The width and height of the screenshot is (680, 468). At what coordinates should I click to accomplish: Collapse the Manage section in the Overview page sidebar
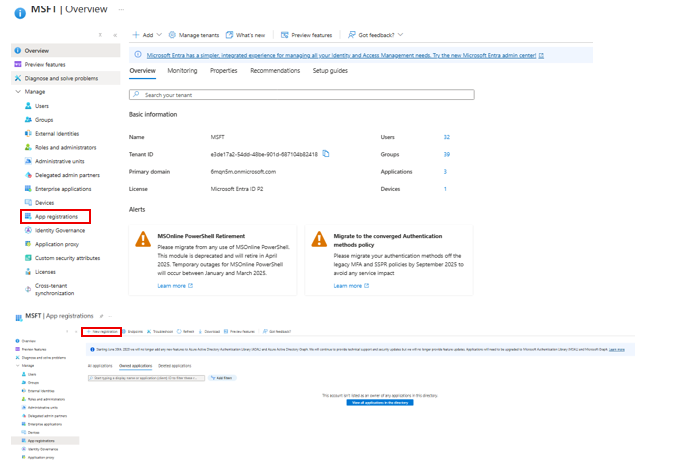pyautogui.click(x=18, y=92)
